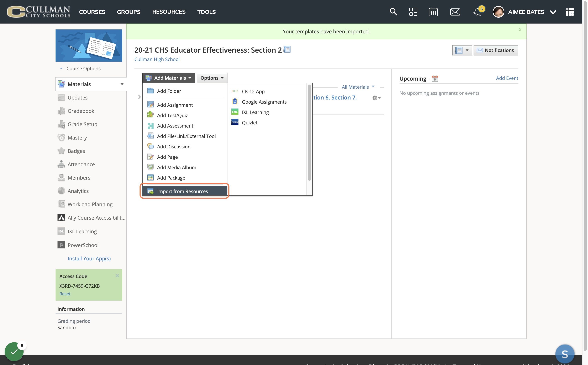Expand the folder arrow beside menu

click(x=139, y=97)
